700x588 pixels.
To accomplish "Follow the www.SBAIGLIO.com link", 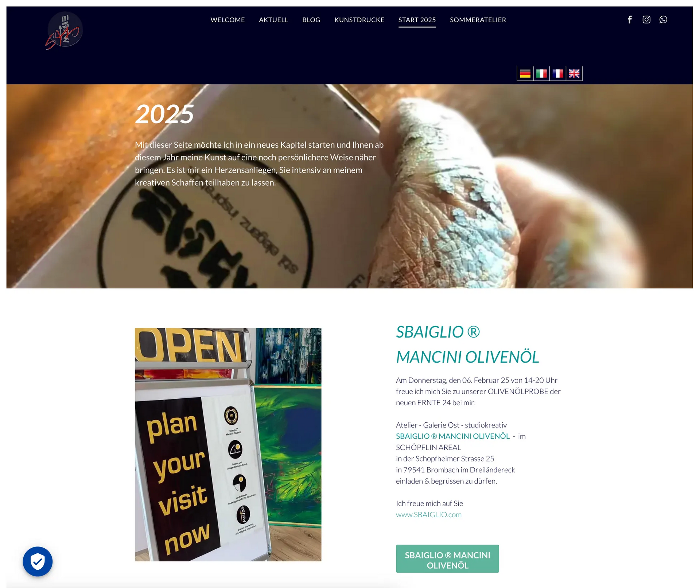I will (429, 515).
